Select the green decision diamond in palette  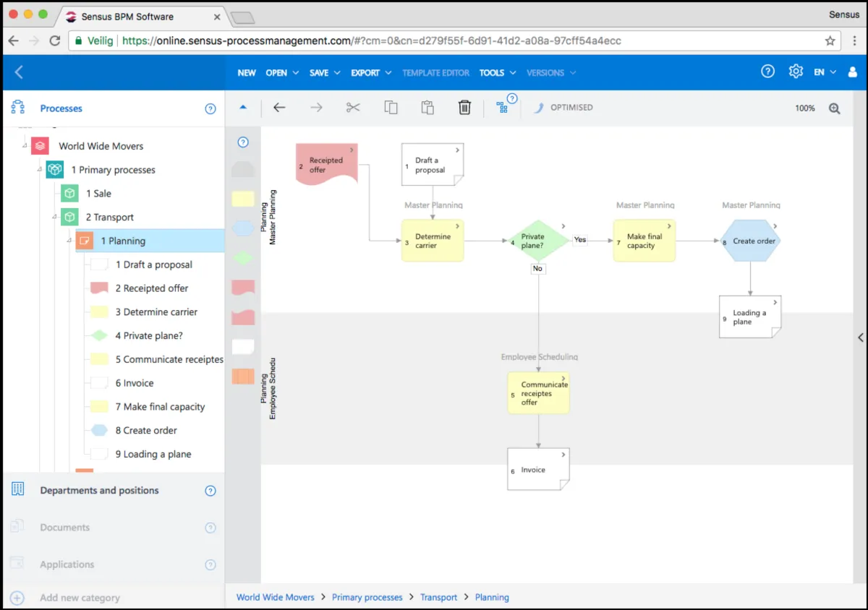tap(243, 257)
